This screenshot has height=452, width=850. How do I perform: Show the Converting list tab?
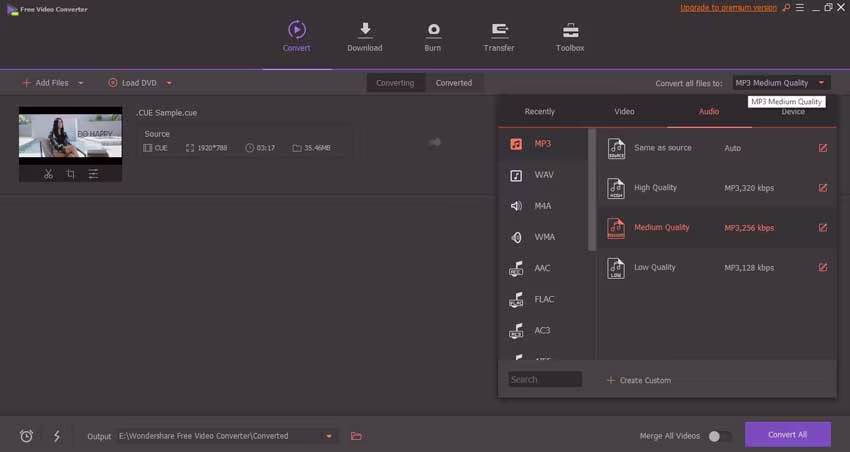(x=395, y=83)
